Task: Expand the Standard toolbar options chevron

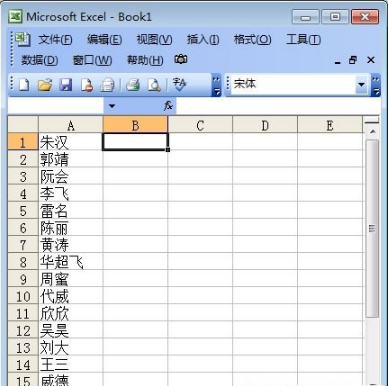Action: [x=216, y=85]
